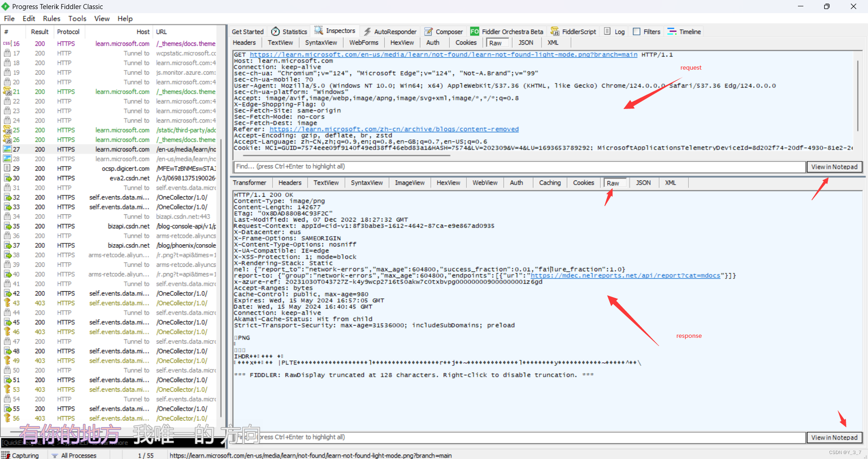
Task: Click All Processes in status bar
Action: coord(79,455)
